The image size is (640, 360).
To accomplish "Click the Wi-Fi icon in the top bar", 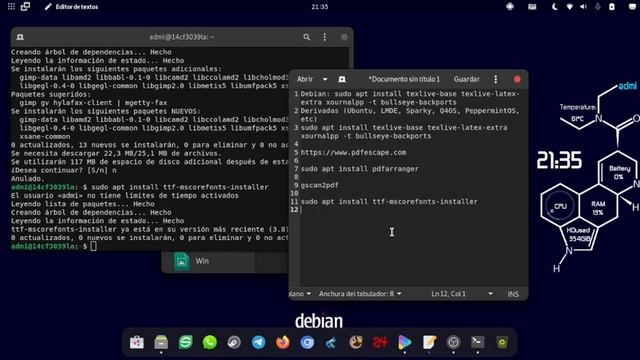I will click(569, 7).
